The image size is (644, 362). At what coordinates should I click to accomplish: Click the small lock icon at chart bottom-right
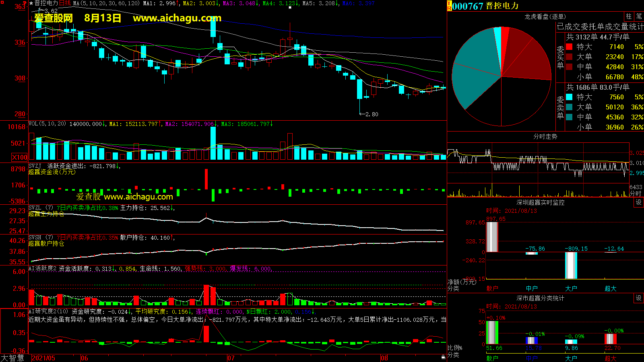tap(443, 357)
